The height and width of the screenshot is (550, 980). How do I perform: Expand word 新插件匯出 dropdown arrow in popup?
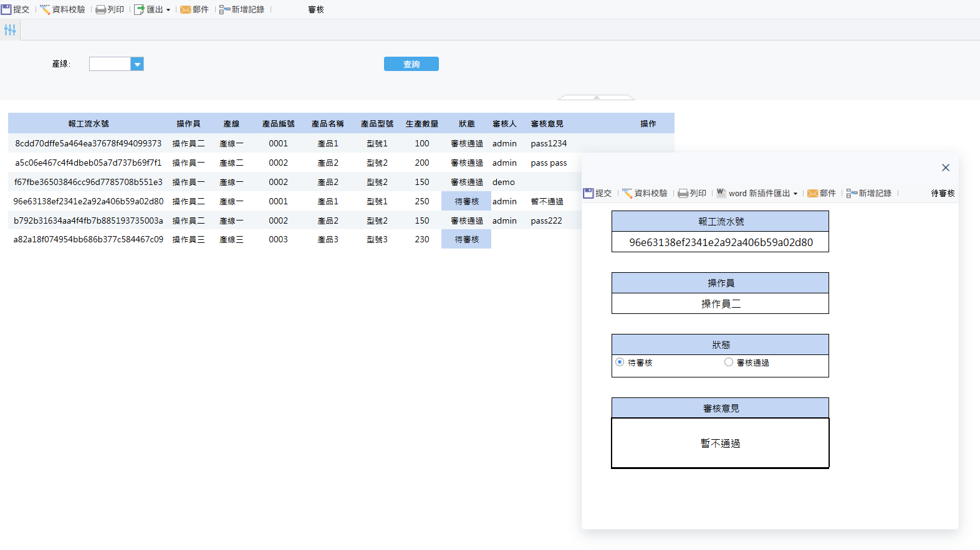(795, 194)
